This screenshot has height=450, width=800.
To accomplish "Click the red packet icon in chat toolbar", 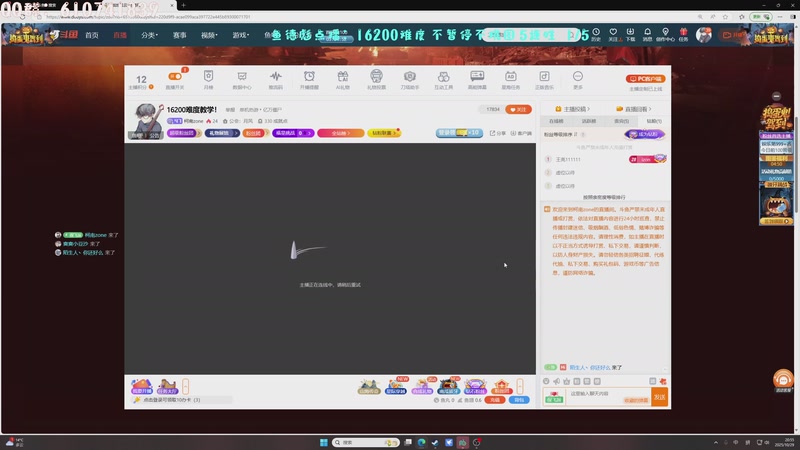I will [x=663, y=381].
